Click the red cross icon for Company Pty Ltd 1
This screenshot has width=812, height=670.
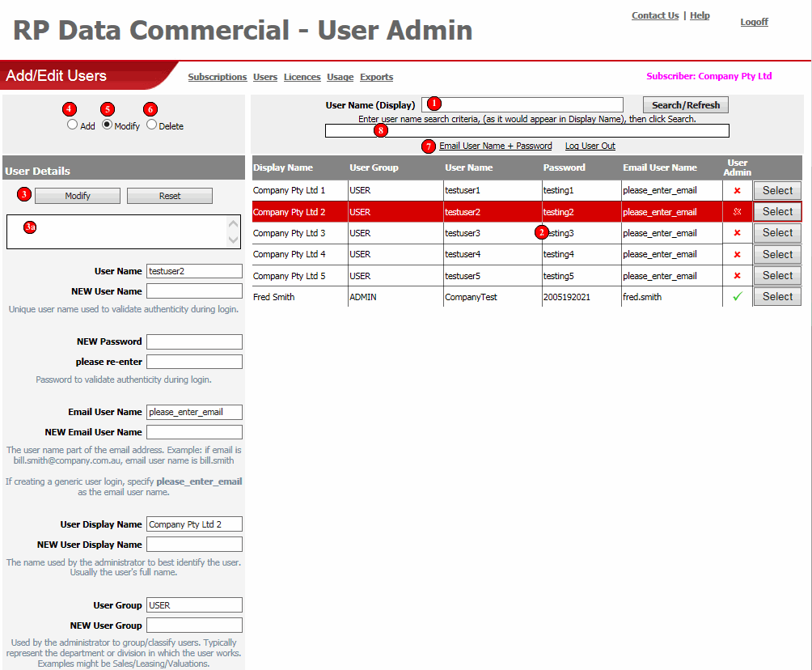[737, 191]
